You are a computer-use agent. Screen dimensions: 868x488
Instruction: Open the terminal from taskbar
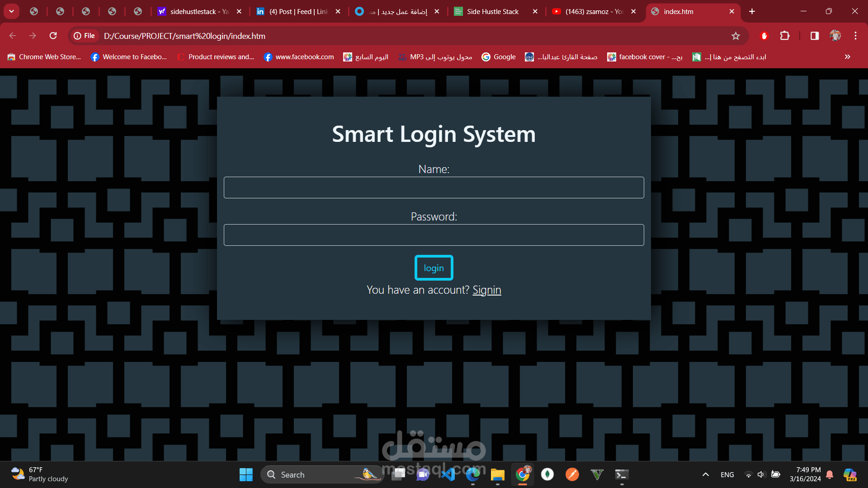(x=622, y=474)
